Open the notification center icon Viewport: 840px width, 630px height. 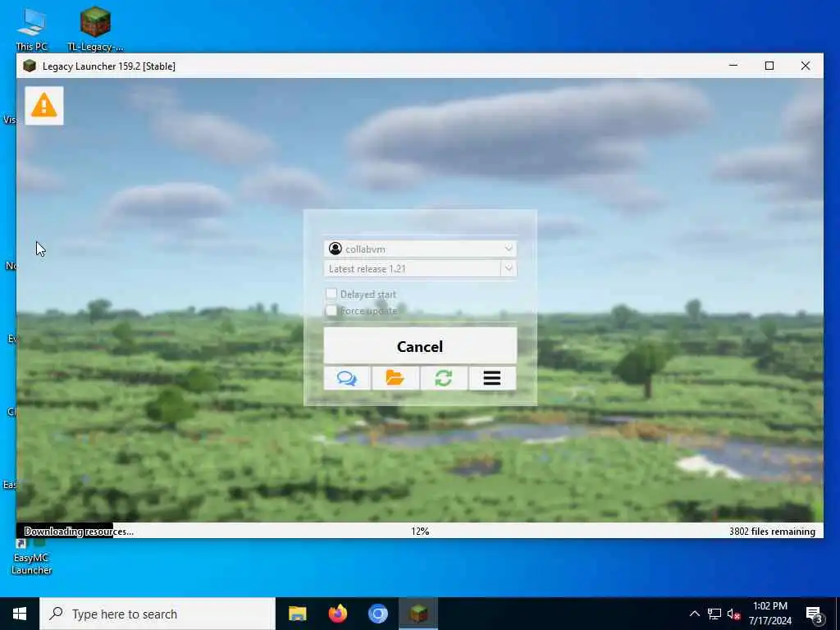click(815, 614)
